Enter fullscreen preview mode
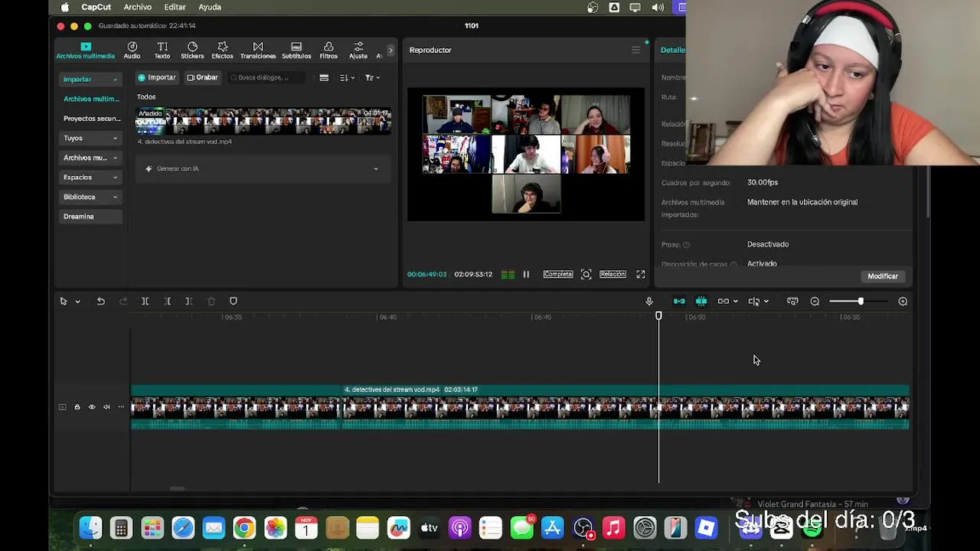Screen dimensions: 980x551 [x=641, y=274]
